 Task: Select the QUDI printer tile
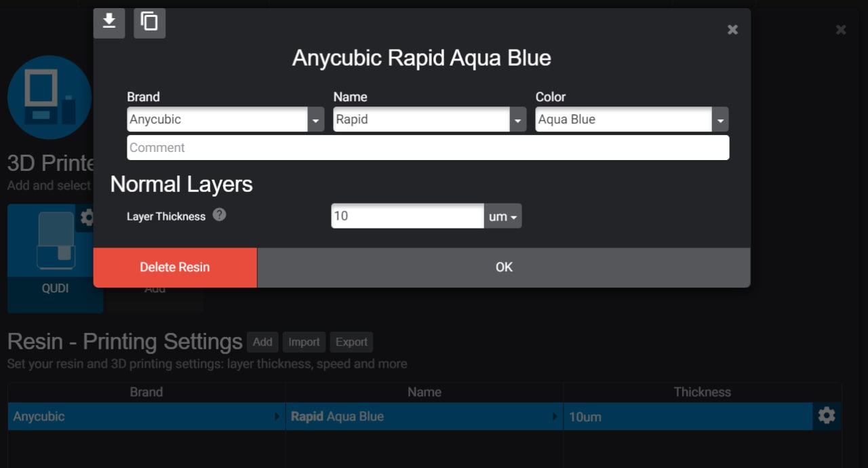(x=55, y=258)
